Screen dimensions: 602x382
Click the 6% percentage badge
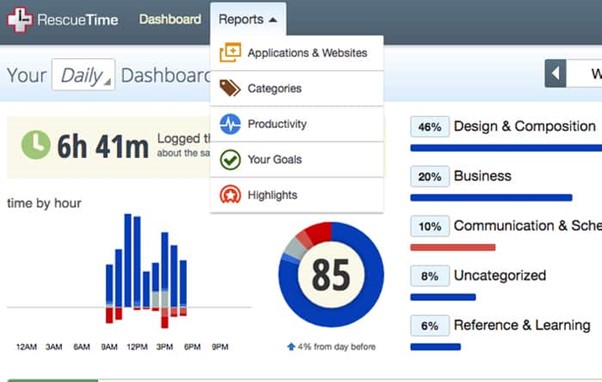click(430, 326)
